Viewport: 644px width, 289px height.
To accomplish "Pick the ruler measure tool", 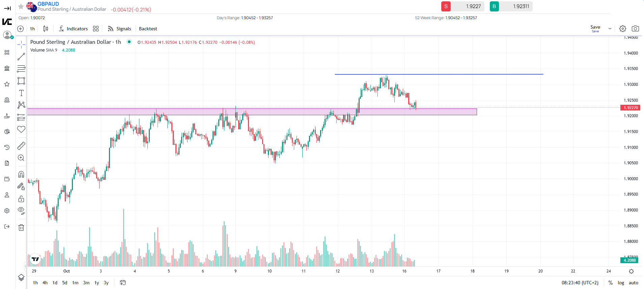I will click(21, 146).
